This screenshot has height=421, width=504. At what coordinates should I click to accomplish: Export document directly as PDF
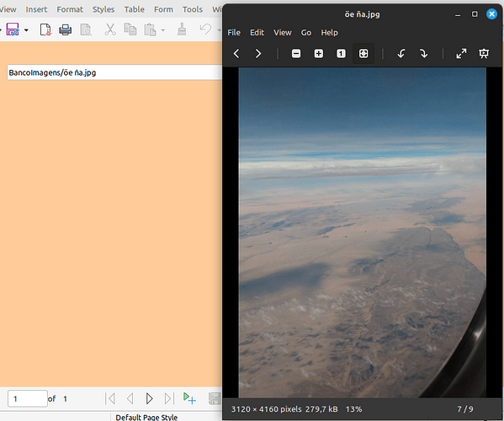tap(45, 29)
